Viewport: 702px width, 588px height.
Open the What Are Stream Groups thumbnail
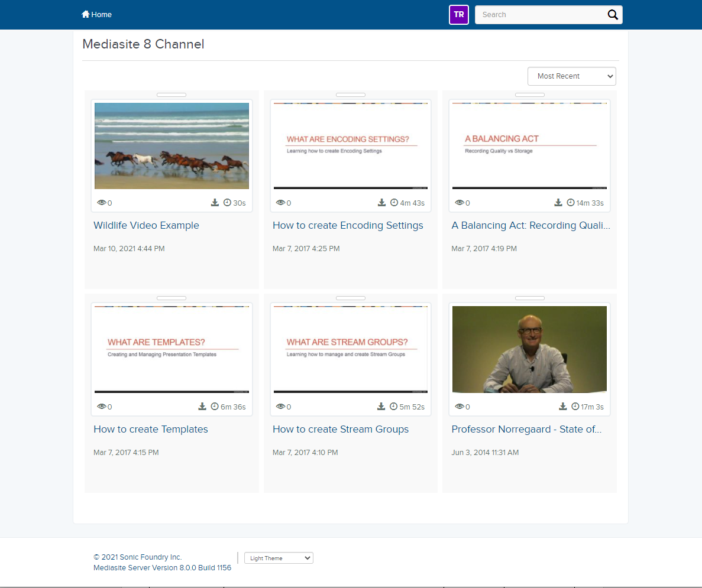pos(351,349)
